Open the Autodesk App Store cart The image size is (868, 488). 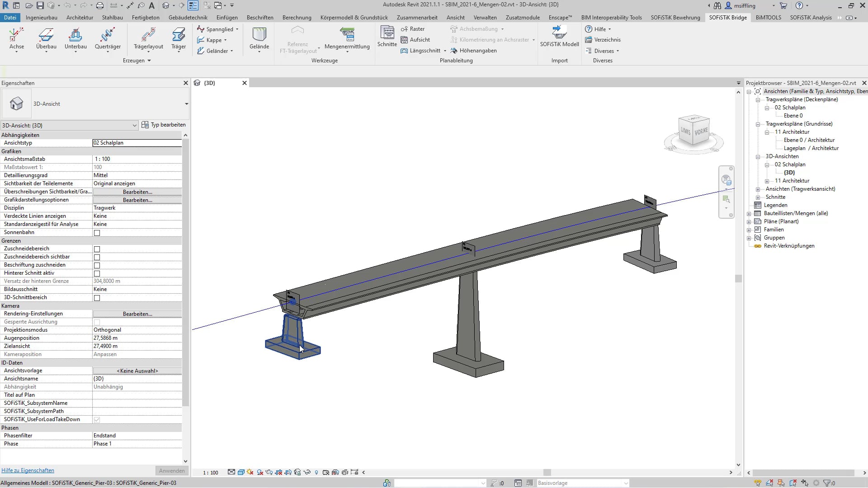pyautogui.click(x=783, y=5)
